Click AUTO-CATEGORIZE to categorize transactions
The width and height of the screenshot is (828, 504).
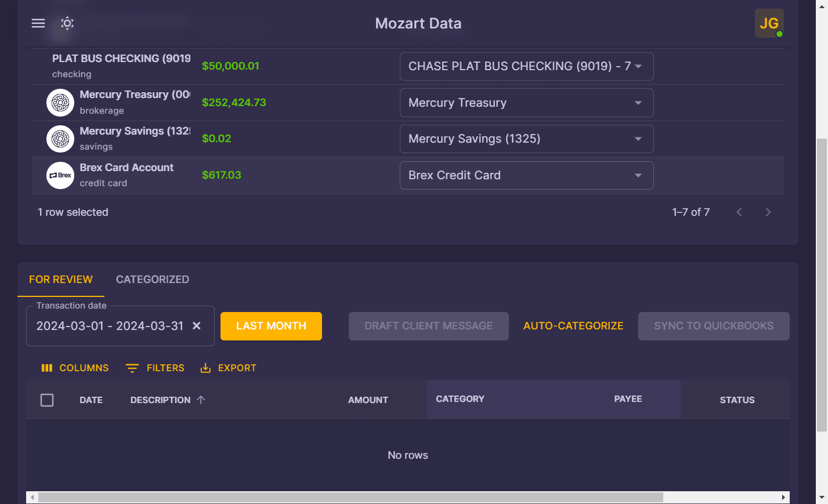(x=573, y=326)
